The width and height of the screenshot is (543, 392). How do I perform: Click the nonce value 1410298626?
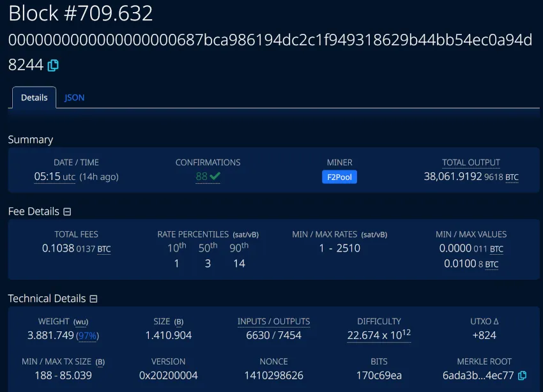(x=273, y=375)
